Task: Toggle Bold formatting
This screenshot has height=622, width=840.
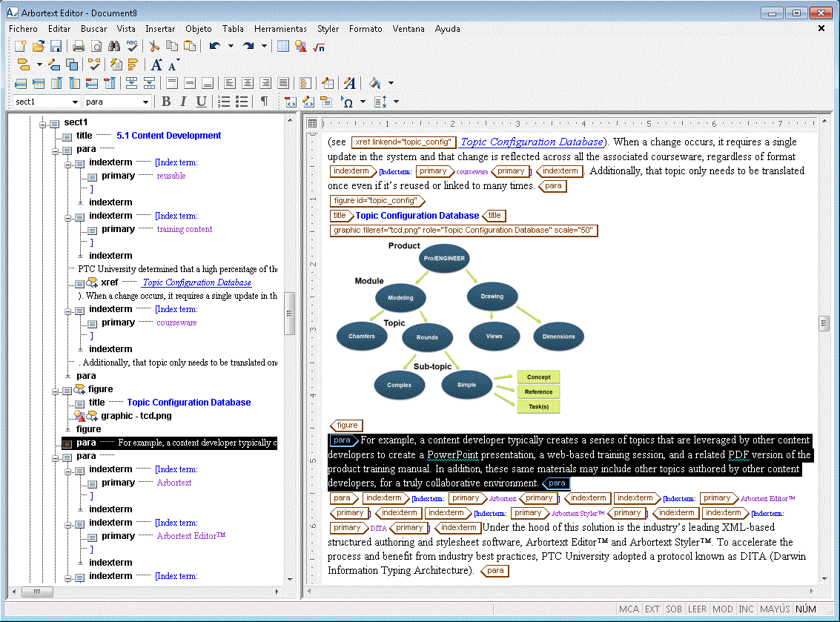Action: click(x=166, y=102)
